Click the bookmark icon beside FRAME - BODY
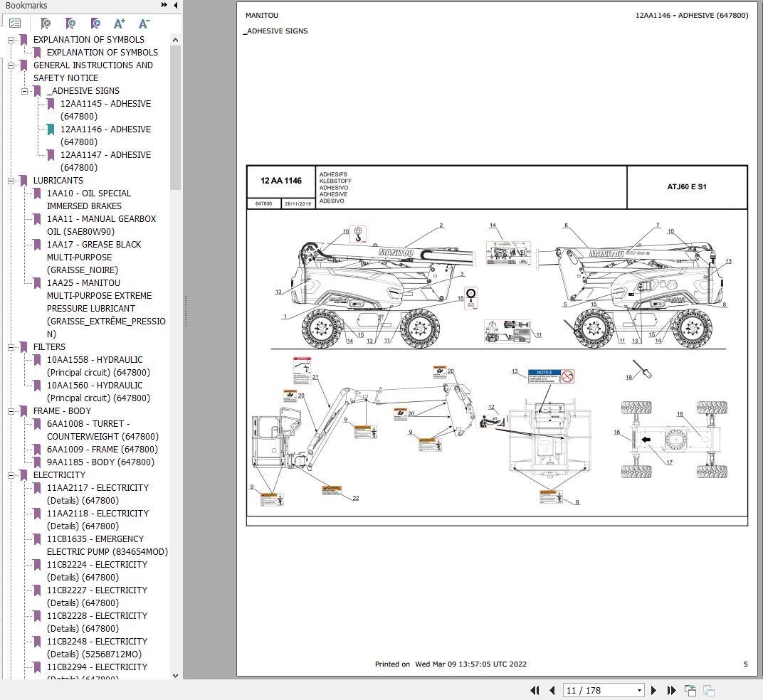The height and width of the screenshot is (700, 763). [23, 411]
